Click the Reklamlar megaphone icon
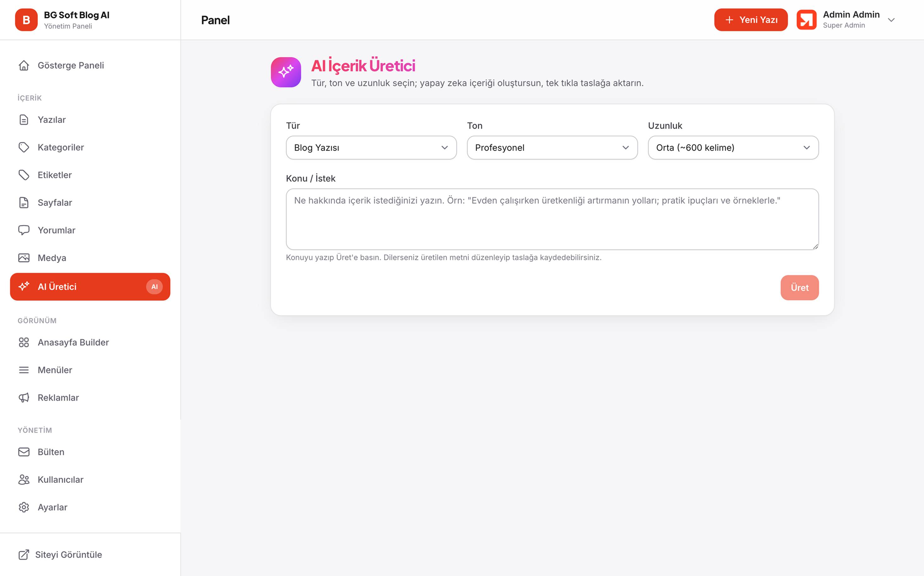This screenshot has width=924, height=576. tap(24, 398)
